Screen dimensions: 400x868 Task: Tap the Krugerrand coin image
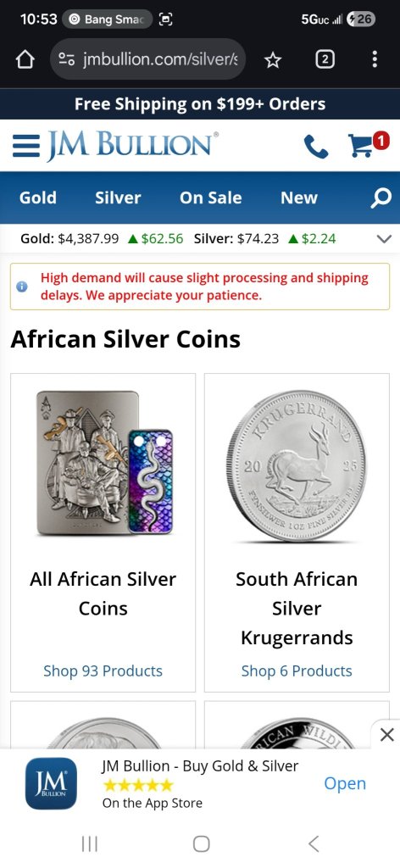point(297,466)
